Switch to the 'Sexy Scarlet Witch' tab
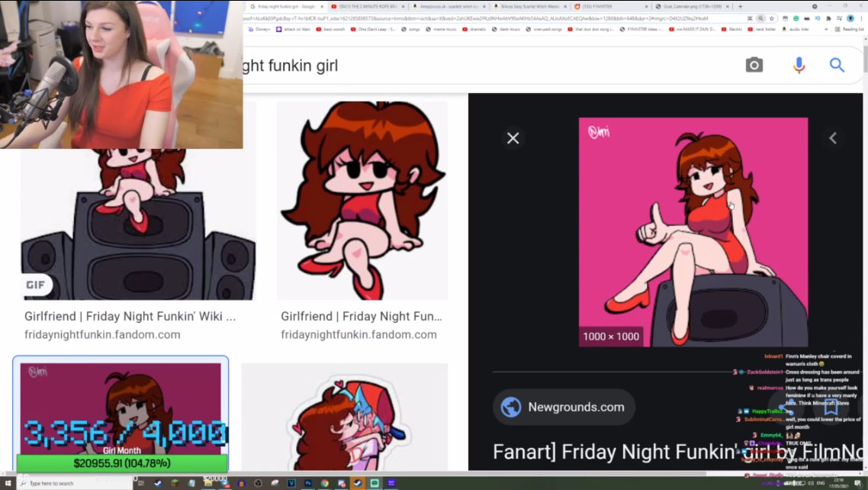868x490 pixels. coord(529,7)
